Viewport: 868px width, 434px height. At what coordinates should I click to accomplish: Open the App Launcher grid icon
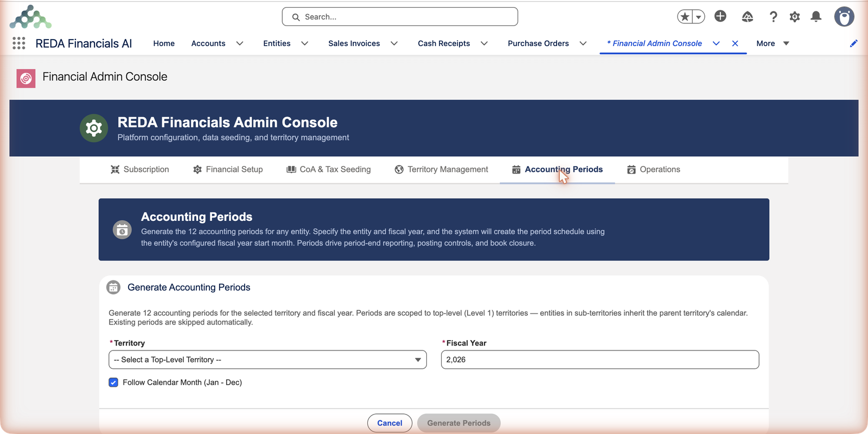pos(19,43)
